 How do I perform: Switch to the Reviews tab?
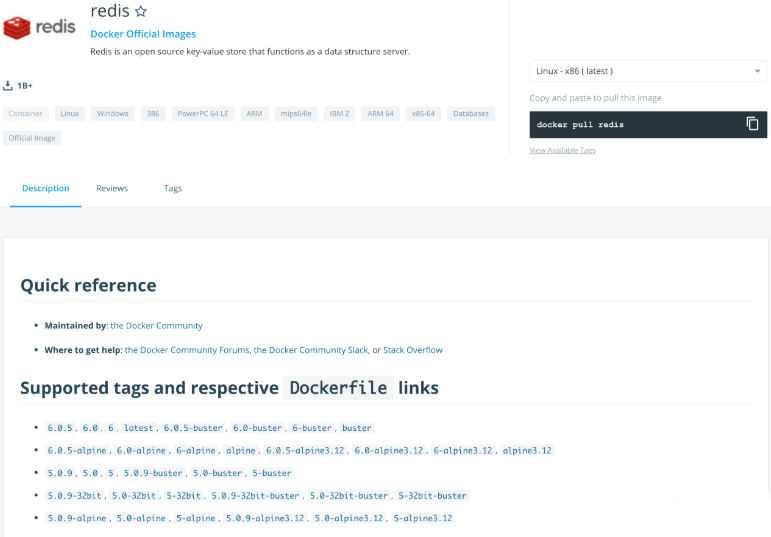pos(112,188)
